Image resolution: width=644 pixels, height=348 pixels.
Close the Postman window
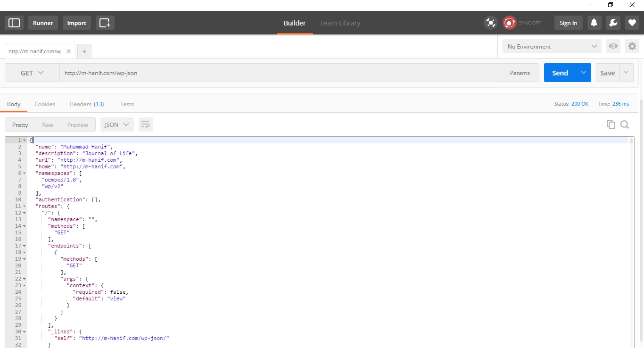[632, 5]
